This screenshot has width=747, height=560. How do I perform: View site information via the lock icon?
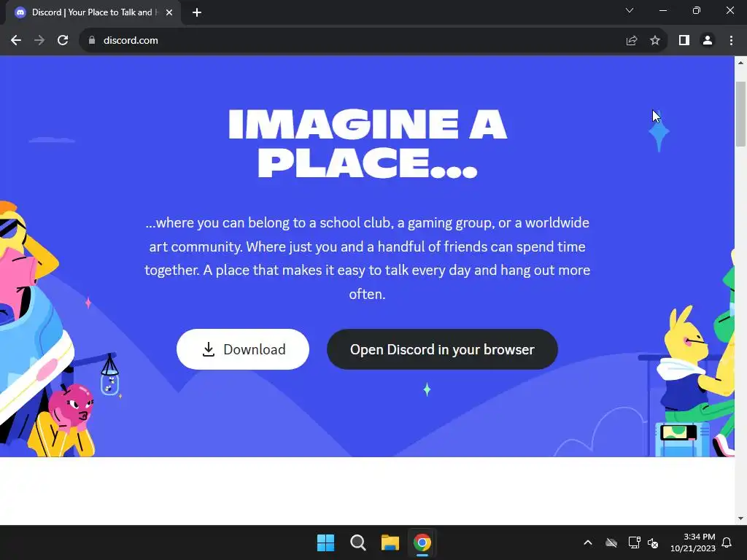click(x=92, y=41)
